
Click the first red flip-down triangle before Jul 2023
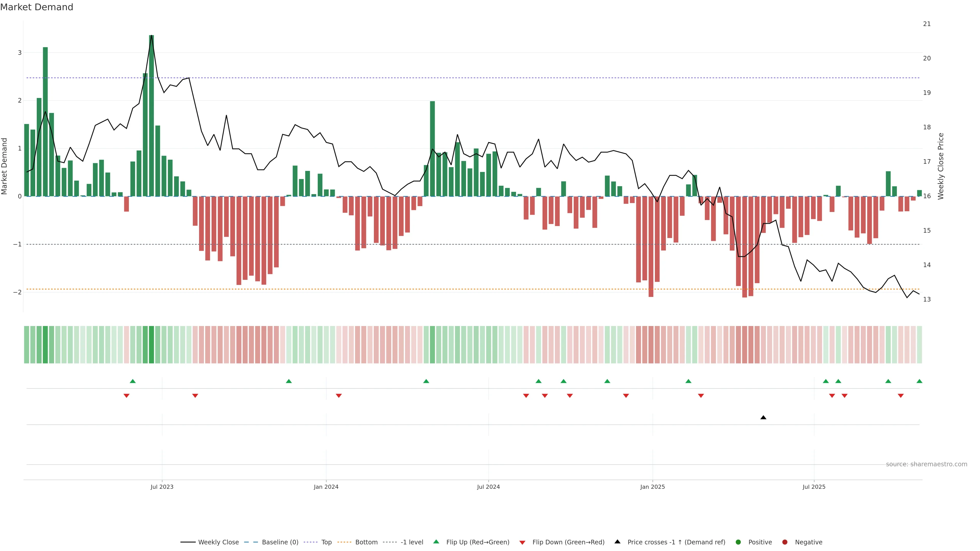[127, 396]
